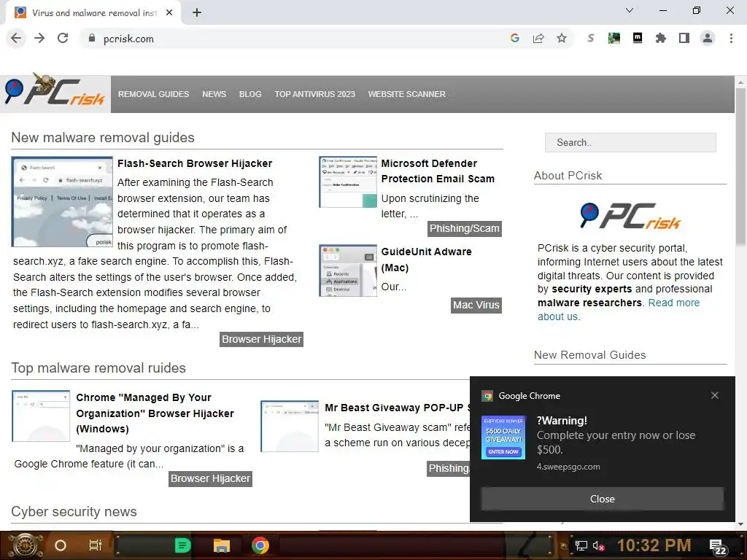Screen dimensions: 747x560
Task: Bookmark this page with the star
Action: 562,38
